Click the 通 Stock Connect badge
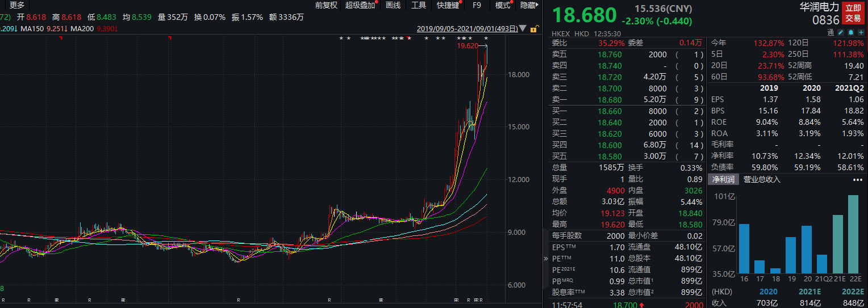Image resolution: width=868 pixels, height=308 pixels. tap(831, 32)
